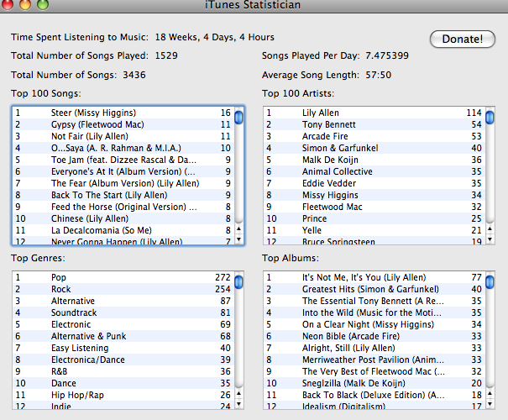Select album Alright, Still (Lily Allen)
The width and height of the screenshot is (508, 420).
374,348
